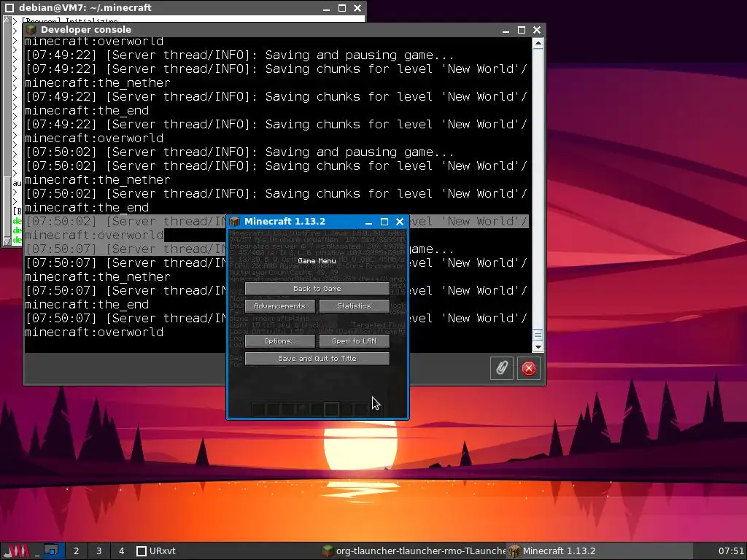The width and height of the screenshot is (747, 560).
Task: Open Minecraft Options menu
Action: pos(279,341)
